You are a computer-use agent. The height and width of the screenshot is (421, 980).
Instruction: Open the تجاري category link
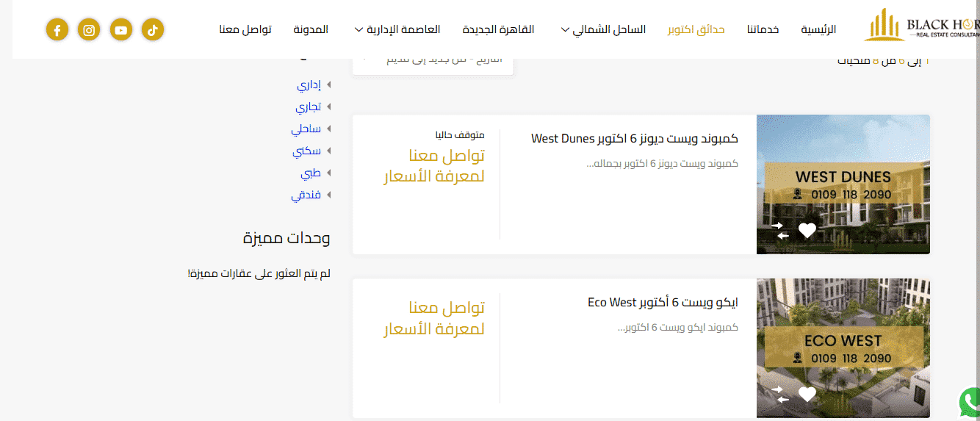[308, 107]
